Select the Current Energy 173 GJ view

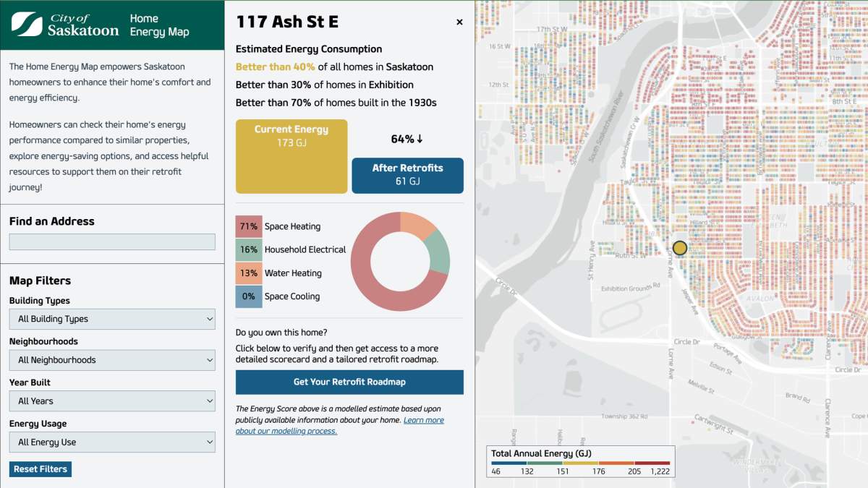292,155
